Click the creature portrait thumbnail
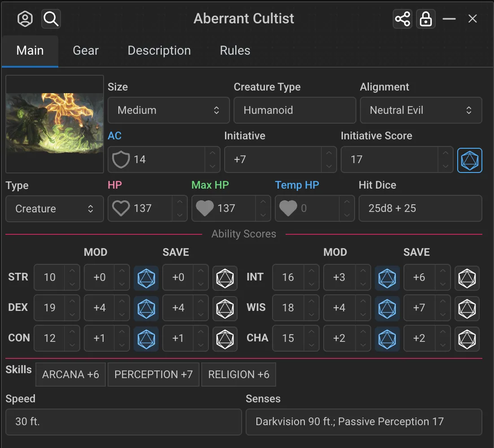494x448 pixels. click(x=55, y=124)
